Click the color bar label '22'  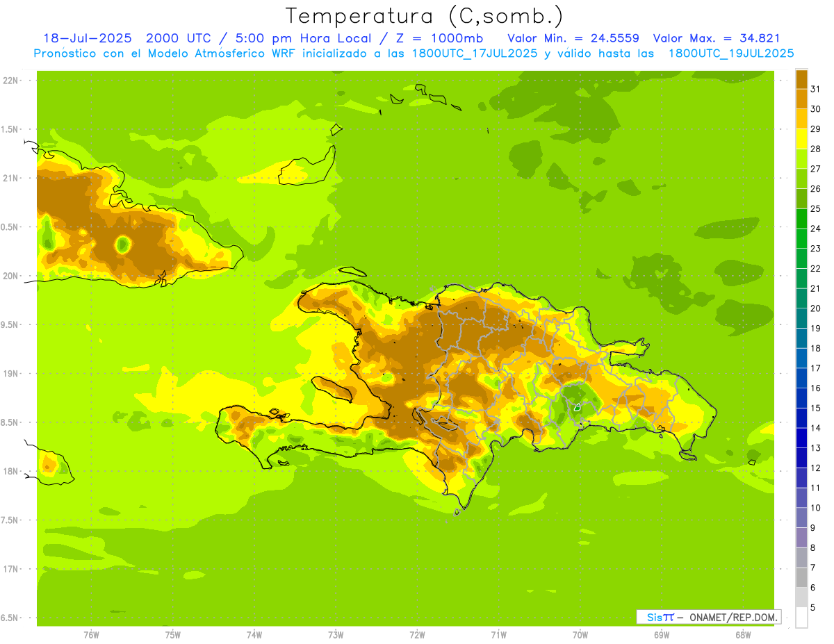point(816,268)
